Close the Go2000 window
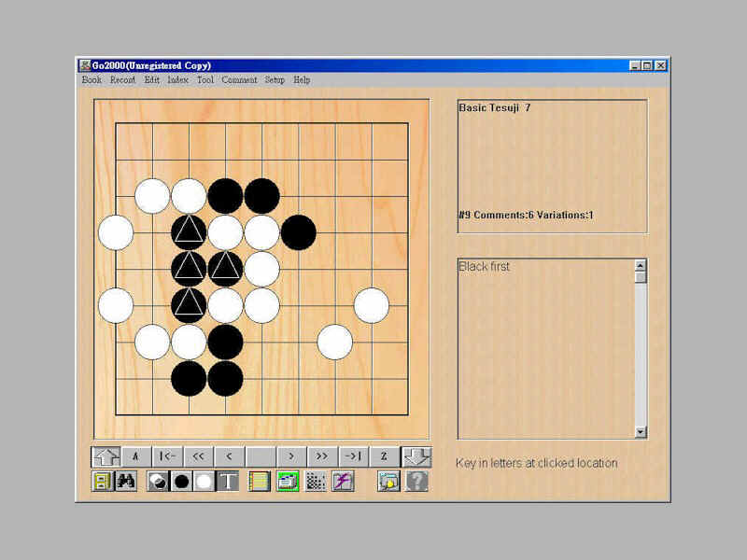747x560 pixels. click(660, 65)
